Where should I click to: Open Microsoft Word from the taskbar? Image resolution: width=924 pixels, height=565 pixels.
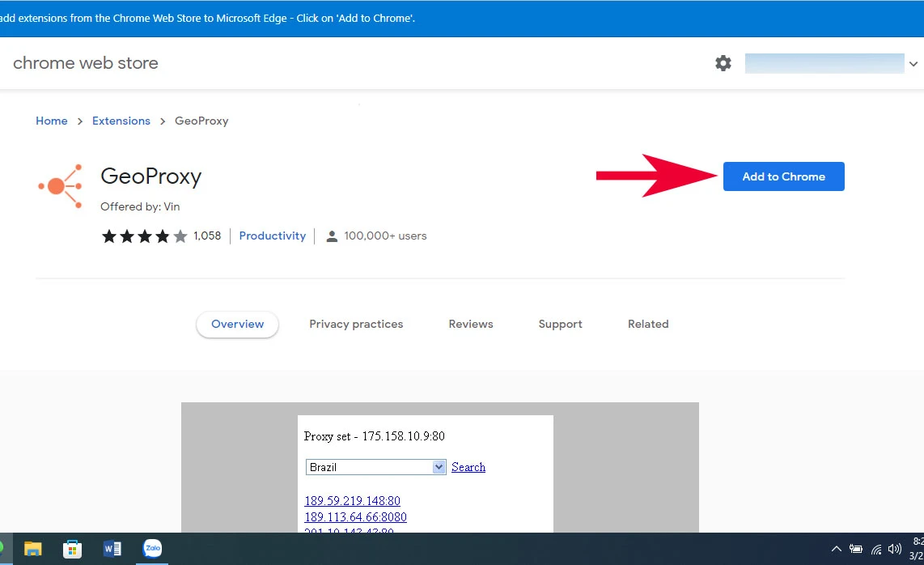click(112, 549)
